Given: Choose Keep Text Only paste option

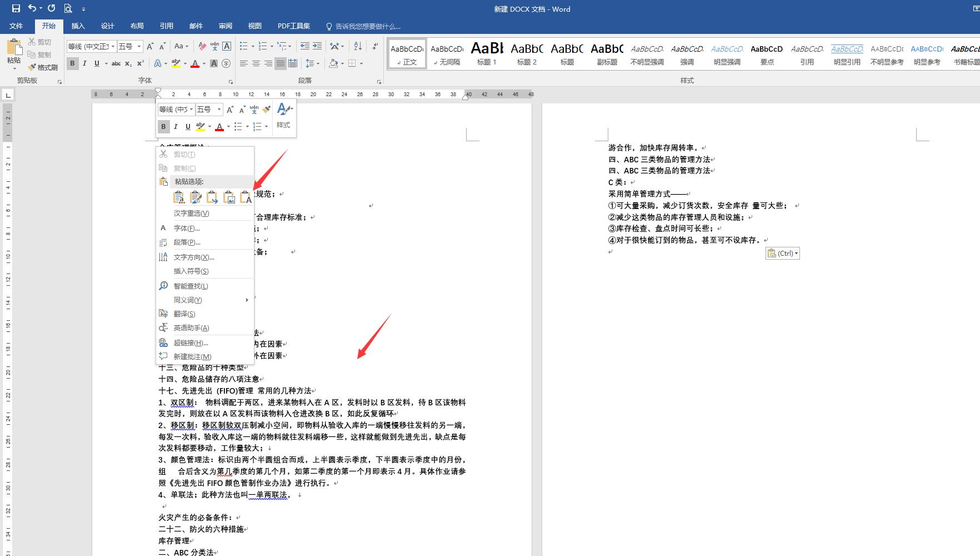Looking at the screenshot, I should click(246, 197).
